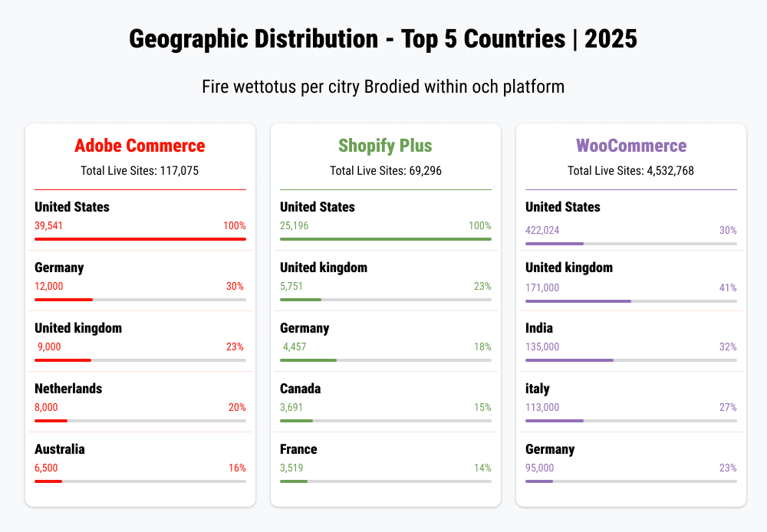The height and width of the screenshot is (532, 767).
Task: Click Adobe Commerce United States progress bar
Action: [x=140, y=239]
